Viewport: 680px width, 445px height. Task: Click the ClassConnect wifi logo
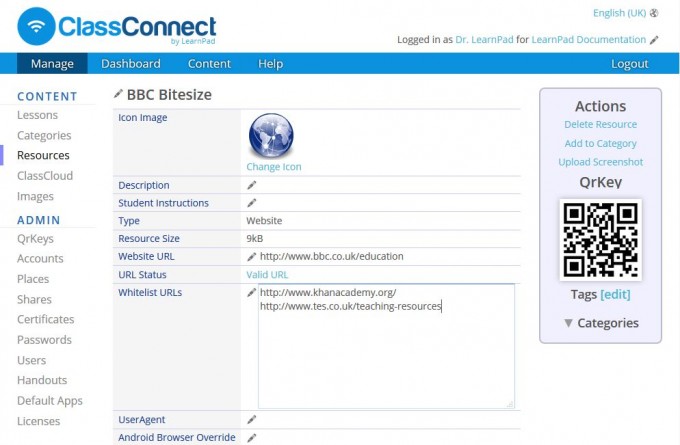(x=36, y=26)
